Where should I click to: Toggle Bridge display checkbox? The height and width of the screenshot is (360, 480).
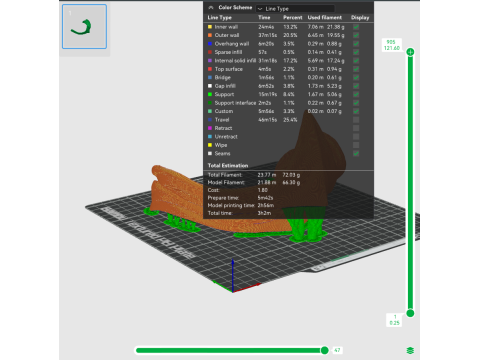coord(356,77)
